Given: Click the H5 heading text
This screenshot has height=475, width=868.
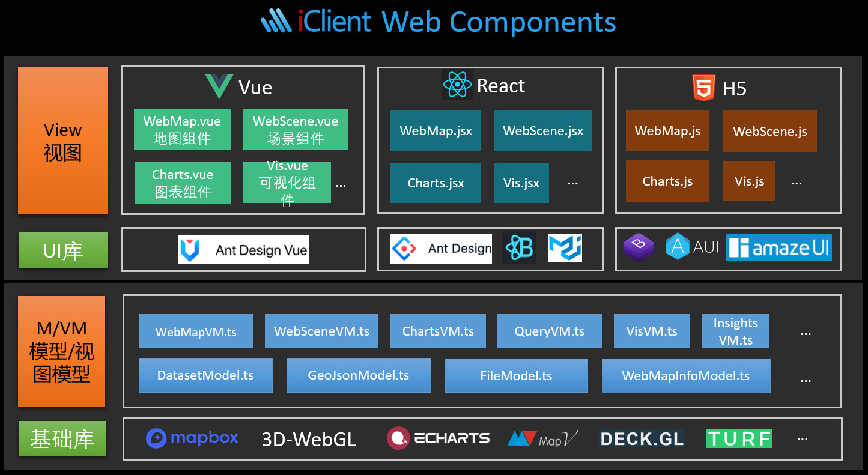Looking at the screenshot, I should coord(735,89).
